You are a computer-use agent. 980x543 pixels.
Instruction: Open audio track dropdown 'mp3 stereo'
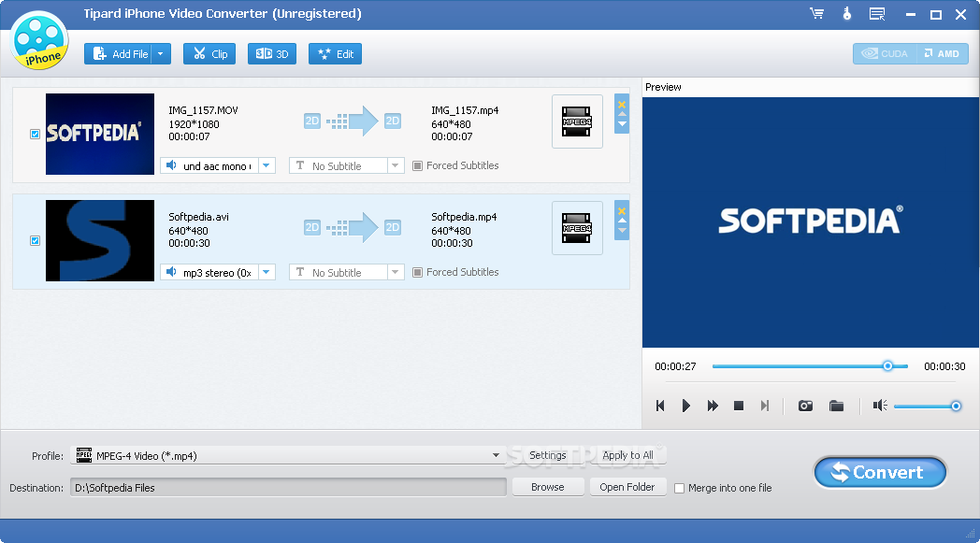pyautogui.click(x=218, y=273)
